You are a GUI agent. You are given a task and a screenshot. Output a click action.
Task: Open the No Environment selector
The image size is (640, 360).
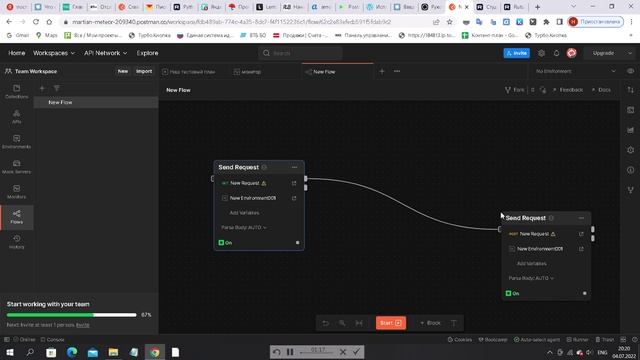(x=576, y=71)
